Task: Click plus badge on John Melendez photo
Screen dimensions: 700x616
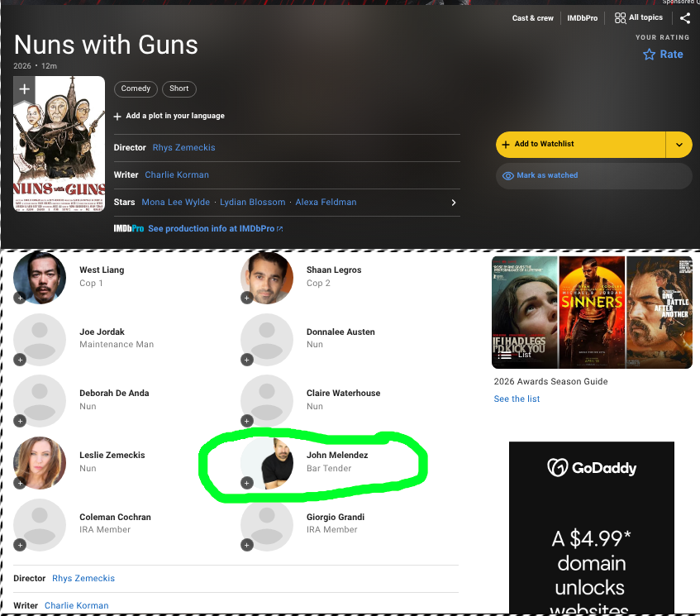Action: pos(247,483)
